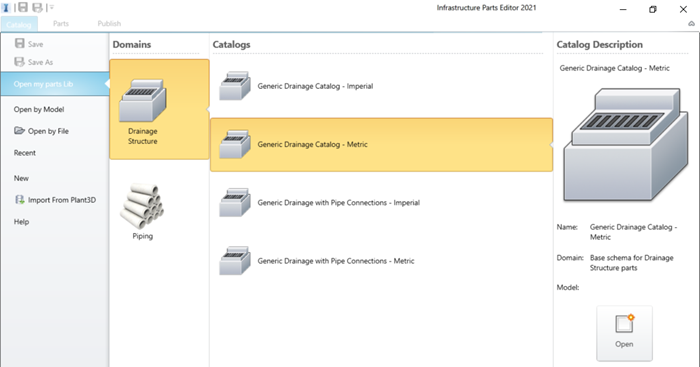Collapse the ribbon using the top-right arrow
This screenshot has height=367, width=700.
pos(692,24)
